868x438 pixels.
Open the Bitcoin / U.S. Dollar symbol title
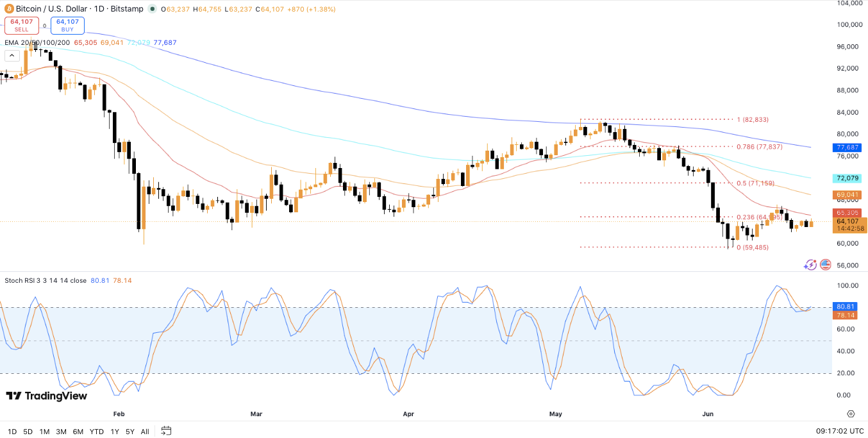(x=80, y=9)
